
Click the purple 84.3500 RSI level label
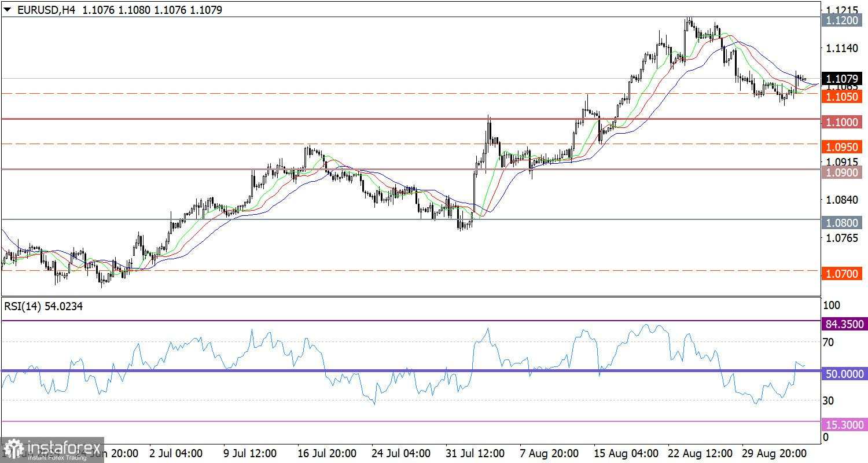(x=844, y=324)
